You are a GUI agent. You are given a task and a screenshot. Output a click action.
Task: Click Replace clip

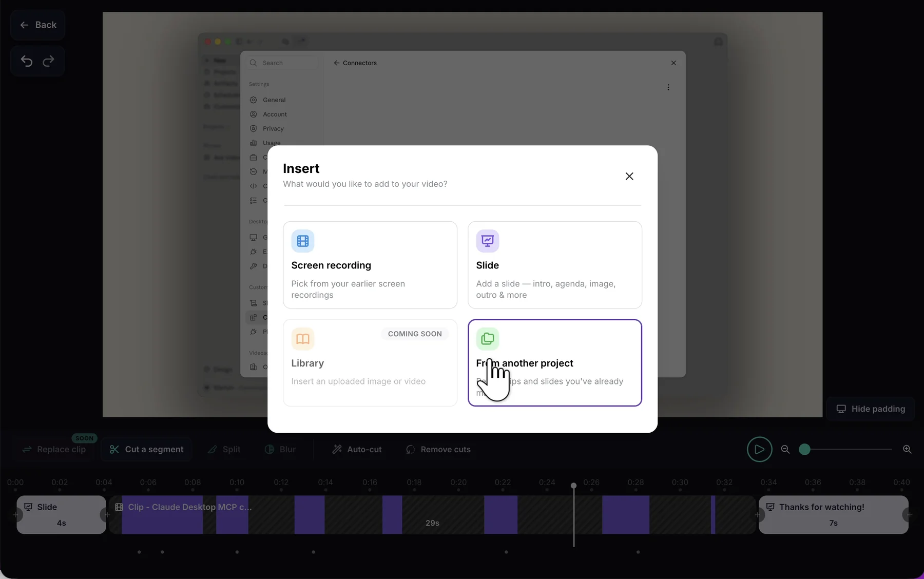click(x=54, y=449)
